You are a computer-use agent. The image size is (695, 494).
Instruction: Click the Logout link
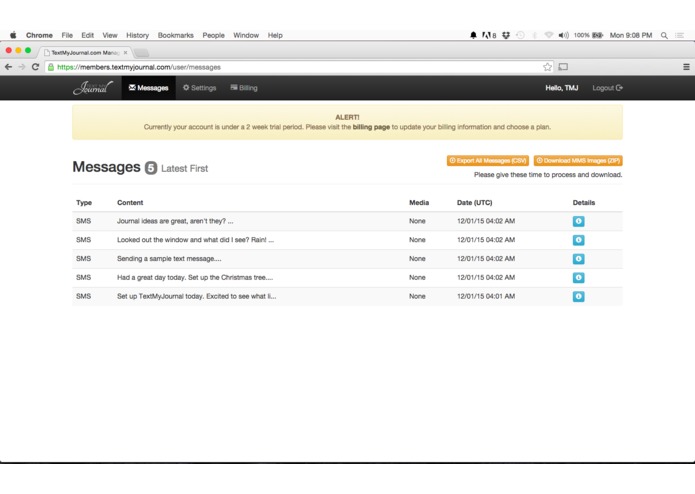pos(607,88)
